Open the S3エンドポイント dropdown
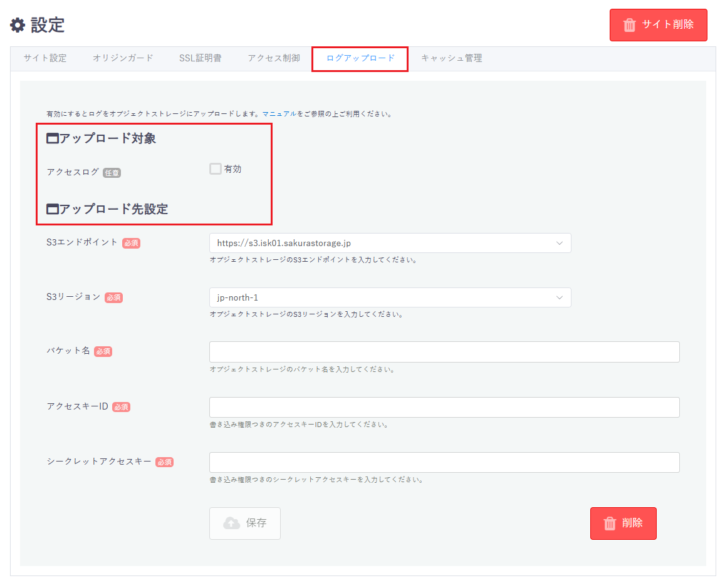The width and height of the screenshot is (725, 588). [389, 243]
